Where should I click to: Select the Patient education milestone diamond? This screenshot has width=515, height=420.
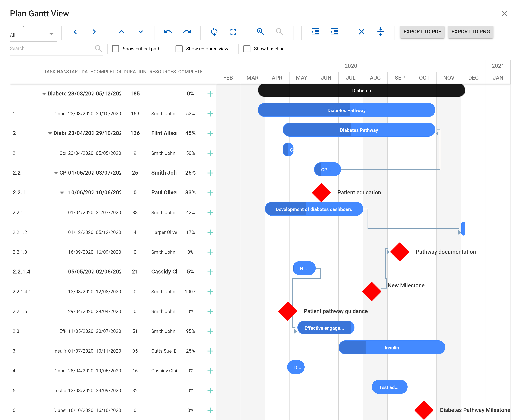click(x=321, y=193)
